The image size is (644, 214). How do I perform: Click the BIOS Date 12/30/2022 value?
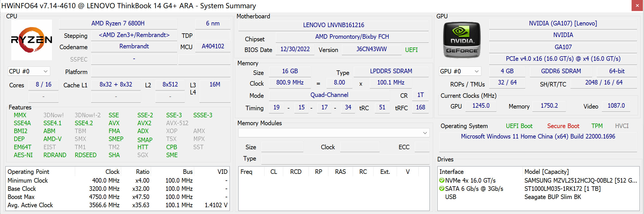coord(295,49)
